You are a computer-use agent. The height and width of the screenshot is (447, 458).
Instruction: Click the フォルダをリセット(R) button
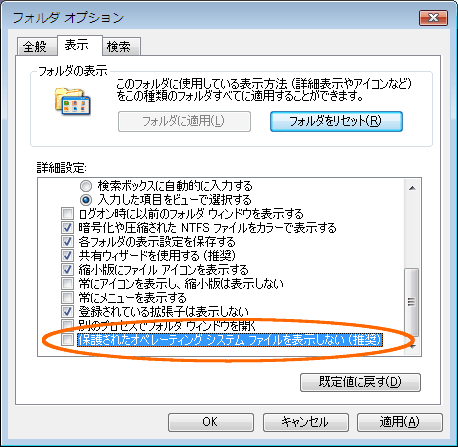[336, 121]
